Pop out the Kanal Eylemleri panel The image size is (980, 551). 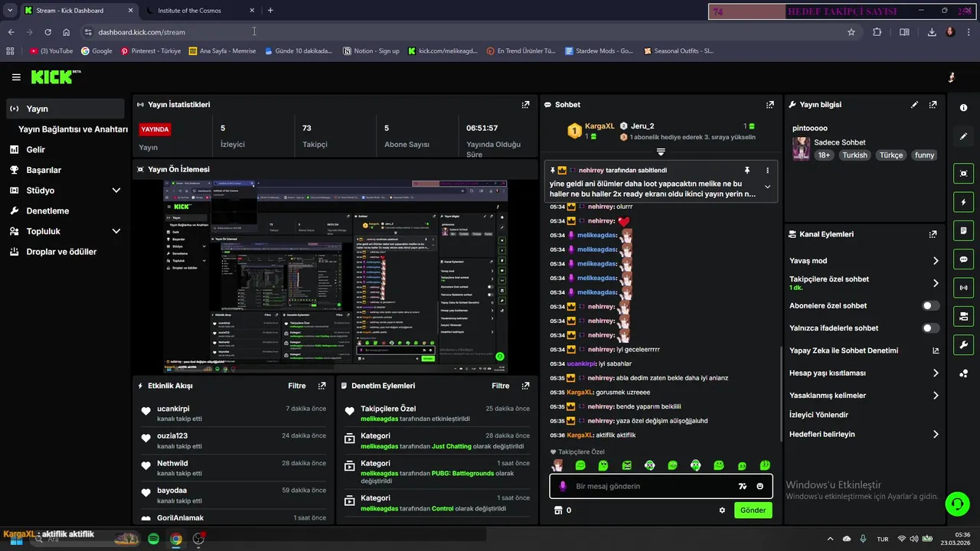pos(933,234)
